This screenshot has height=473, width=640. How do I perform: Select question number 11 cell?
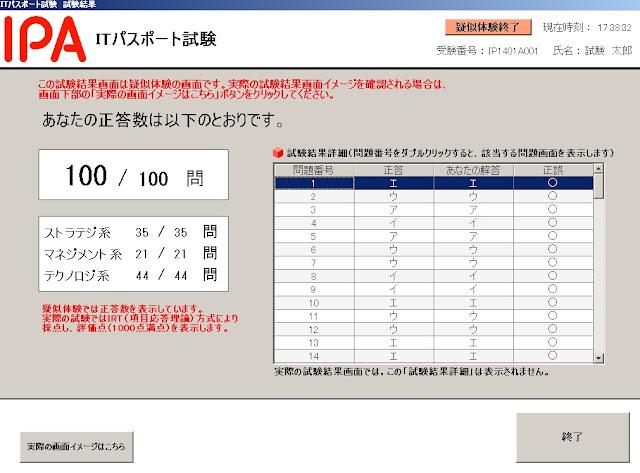pyautogui.click(x=313, y=316)
